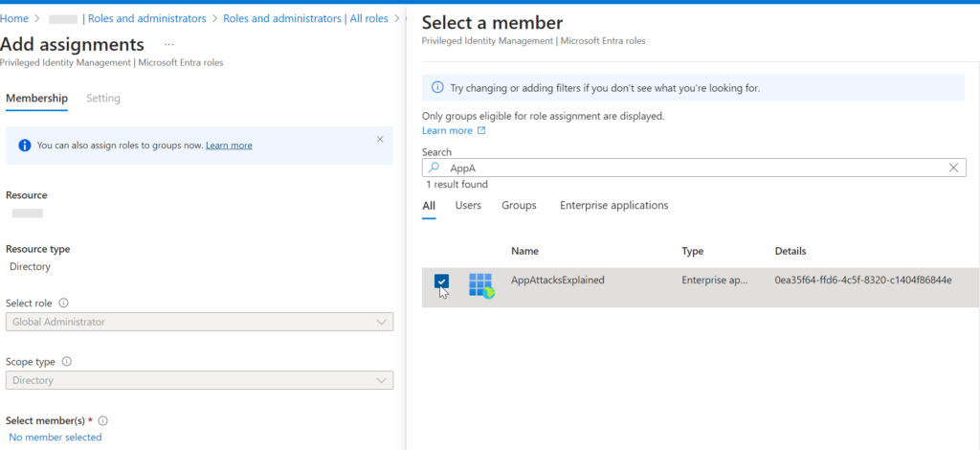Open the No member selected link
This screenshot has width=980, height=450.
click(55, 437)
